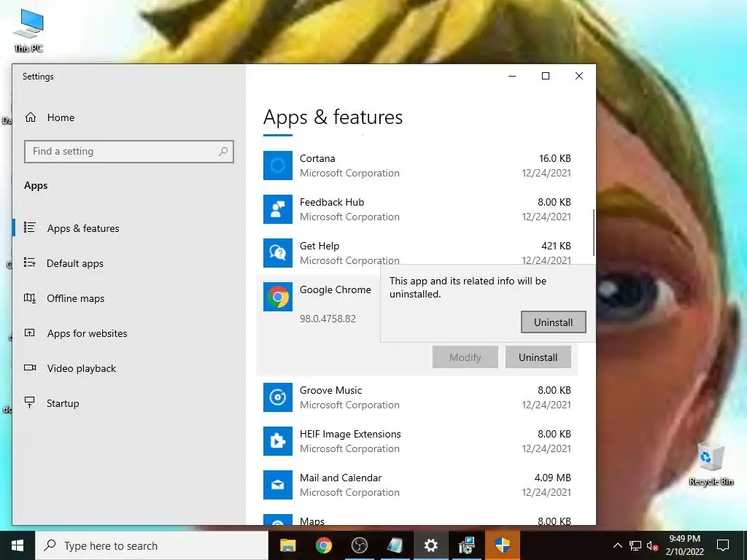This screenshot has height=560, width=747.
Task: Click the search magnifier in Find a setting
Action: click(223, 152)
